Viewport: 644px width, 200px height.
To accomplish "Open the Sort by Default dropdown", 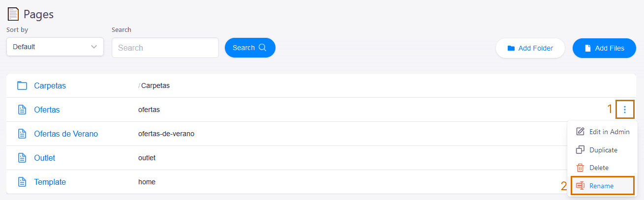I will pos(55,47).
